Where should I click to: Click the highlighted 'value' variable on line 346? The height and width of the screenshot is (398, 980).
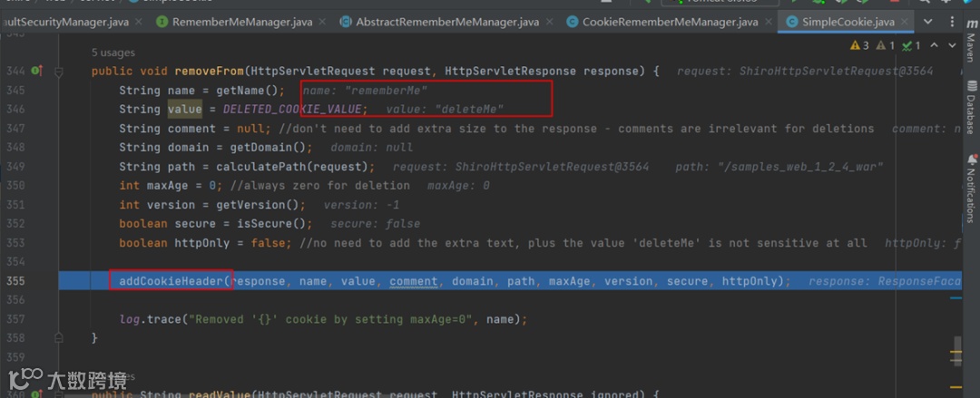click(185, 110)
